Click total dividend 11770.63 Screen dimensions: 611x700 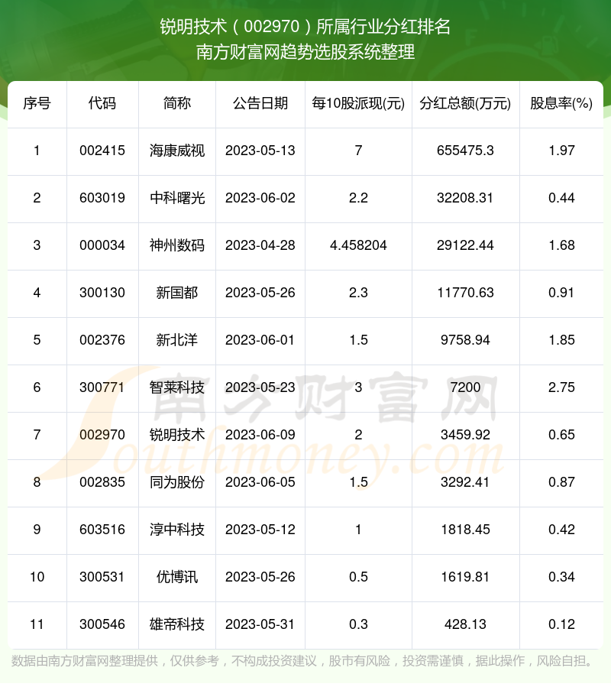465,293
